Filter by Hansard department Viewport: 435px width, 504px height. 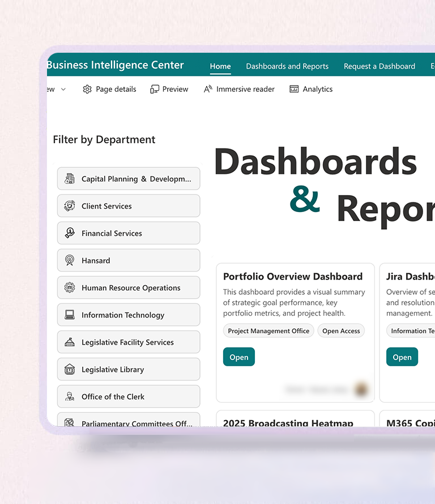129,260
